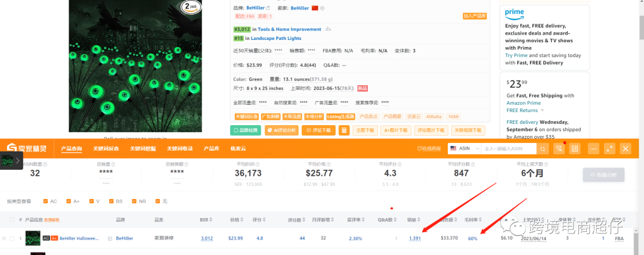Sort by 留评率 column arrows
The width and height of the screenshot is (644, 255).
(x=364, y=220)
